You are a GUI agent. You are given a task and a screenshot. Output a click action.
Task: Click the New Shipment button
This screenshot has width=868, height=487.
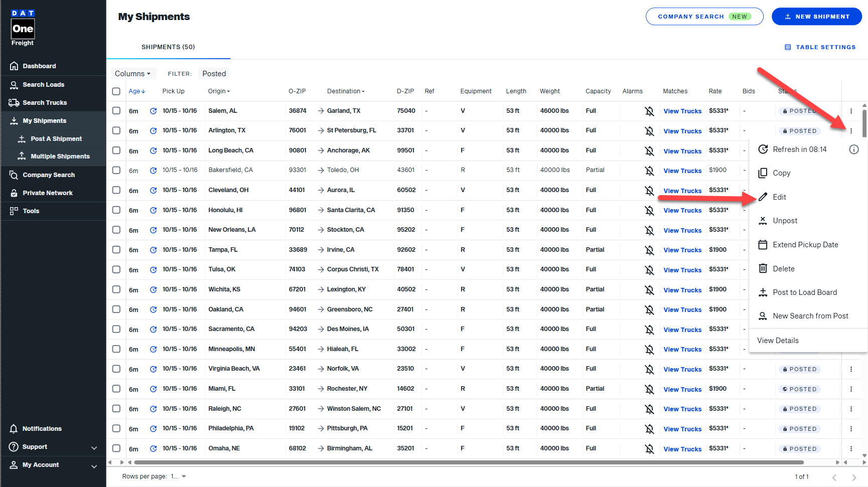click(816, 17)
